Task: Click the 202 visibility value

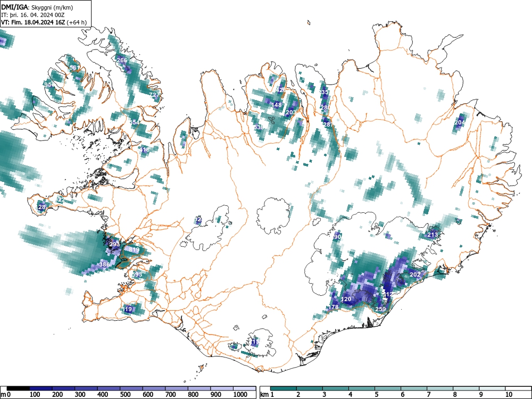Action: [x=415, y=275]
